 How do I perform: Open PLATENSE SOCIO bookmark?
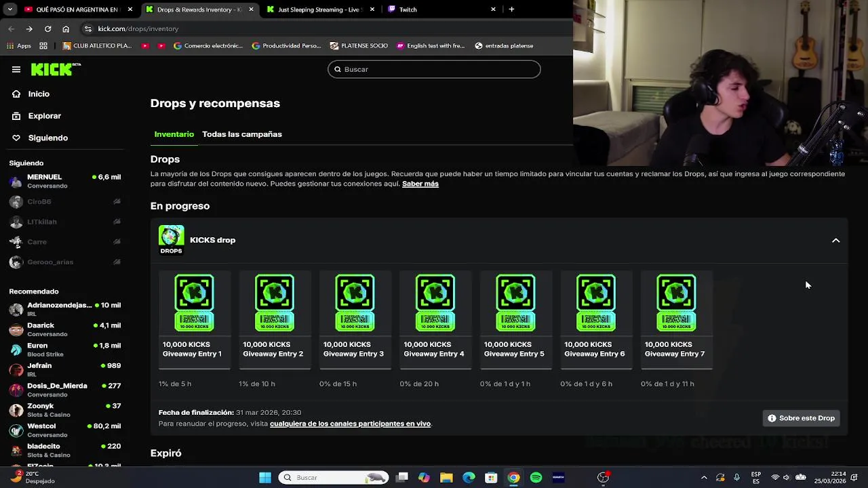click(x=359, y=46)
